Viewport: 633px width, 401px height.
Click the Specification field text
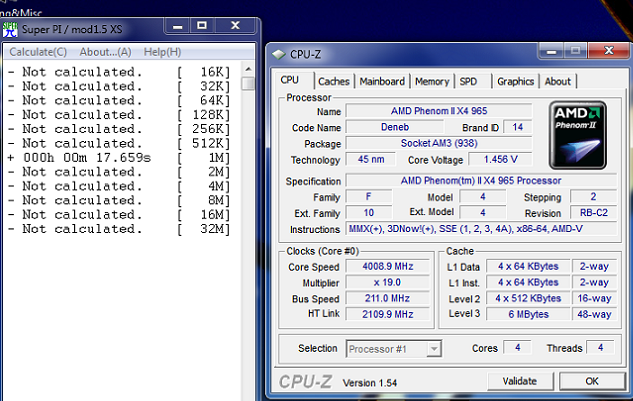[481, 181]
